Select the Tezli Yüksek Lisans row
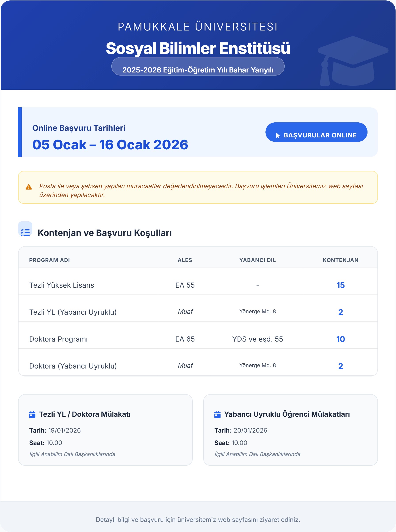The width and height of the screenshot is (396, 532). click(x=198, y=285)
